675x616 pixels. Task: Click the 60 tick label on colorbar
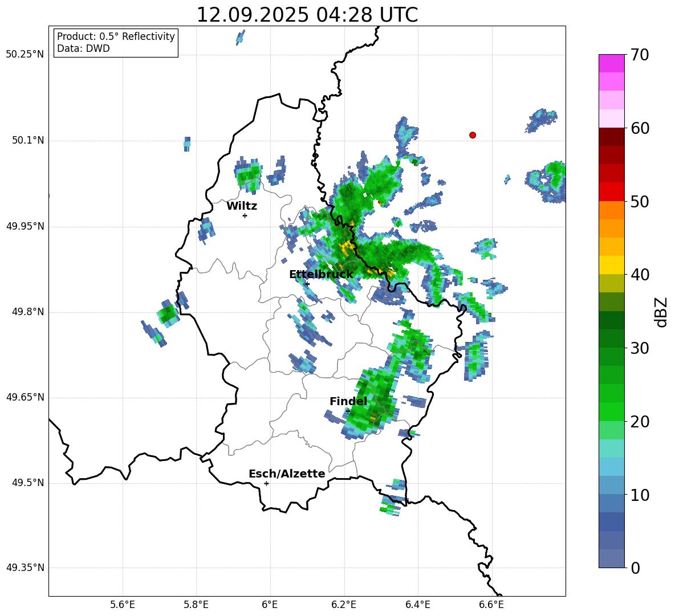[640, 128]
